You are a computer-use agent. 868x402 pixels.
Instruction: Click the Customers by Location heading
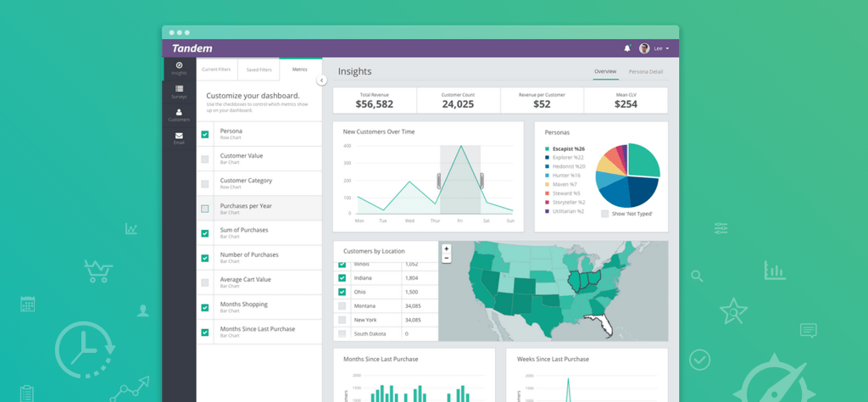(374, 251)
